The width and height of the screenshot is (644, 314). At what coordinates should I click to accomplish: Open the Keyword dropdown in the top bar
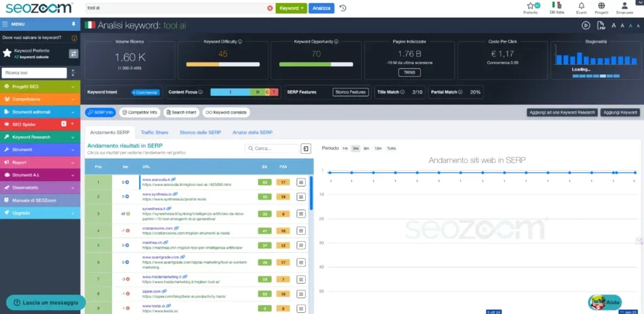[291, 8]
